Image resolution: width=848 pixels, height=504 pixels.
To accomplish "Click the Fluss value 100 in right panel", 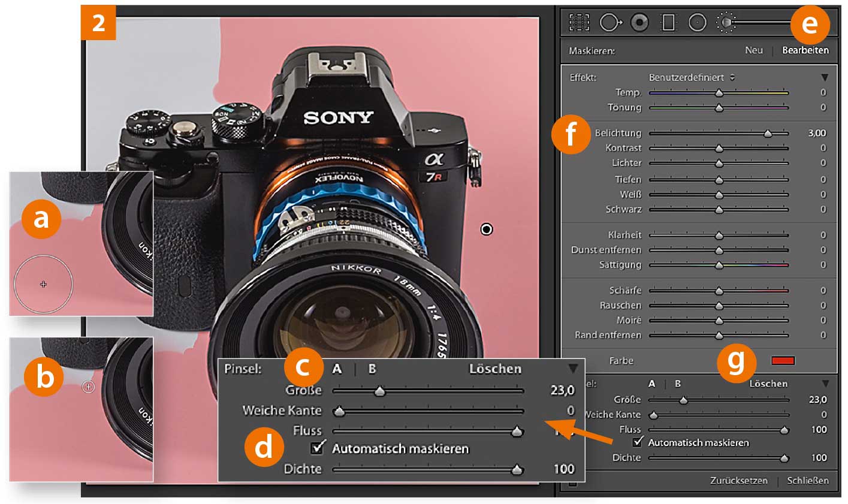I will click(x=819, y=430).
